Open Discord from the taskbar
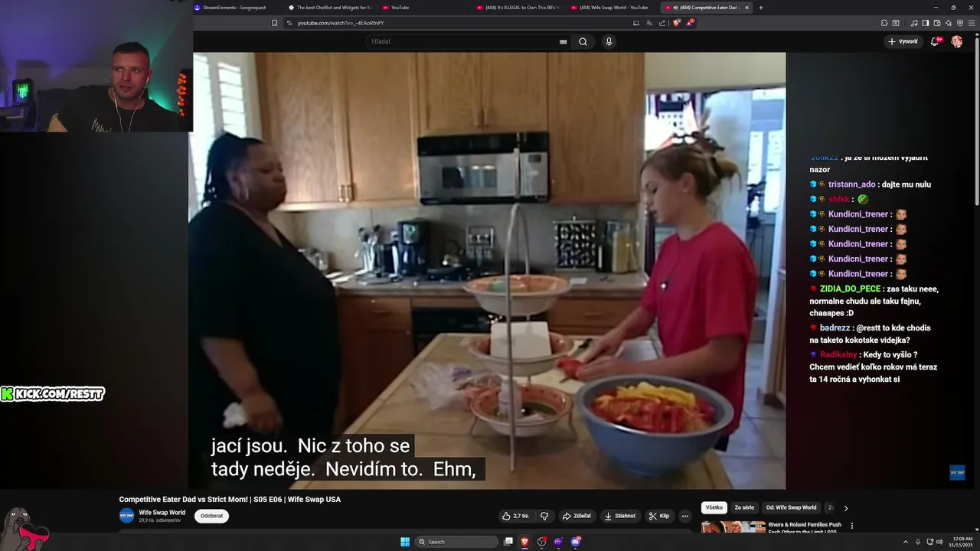980x551 pixels. point(576,542)
